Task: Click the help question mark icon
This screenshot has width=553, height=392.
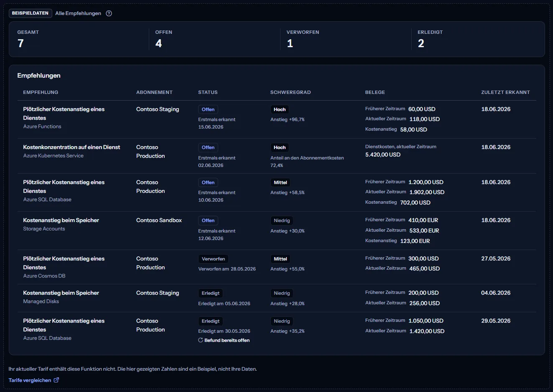Action: [109, 13]
